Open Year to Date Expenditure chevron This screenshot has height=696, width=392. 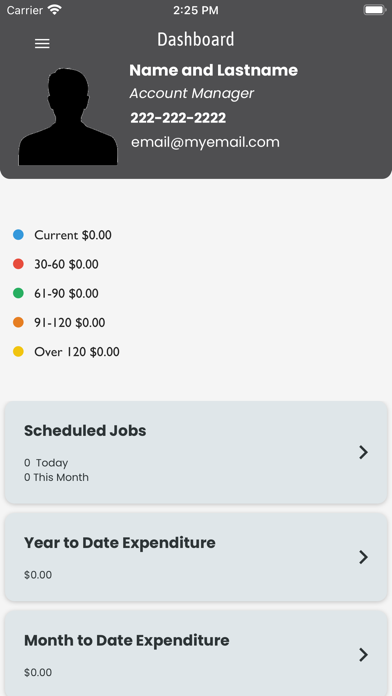point(364,557)
